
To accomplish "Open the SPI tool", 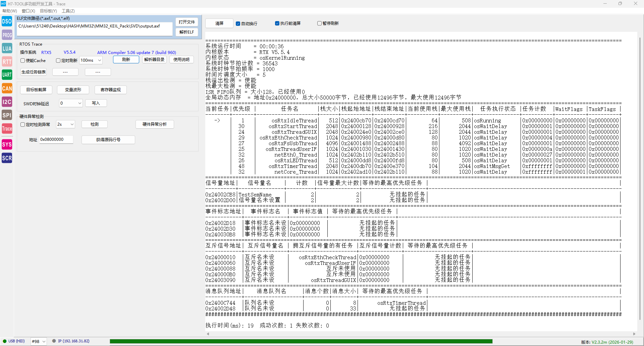I will coord(7,115).
